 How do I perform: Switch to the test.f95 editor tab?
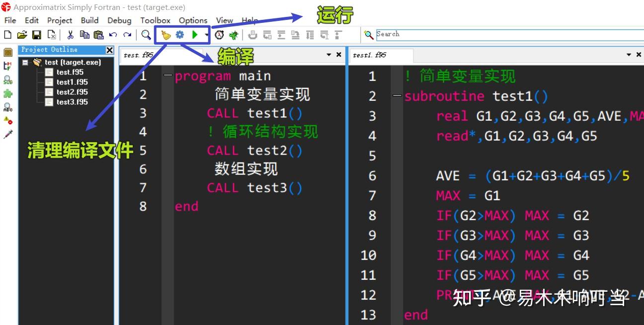point(139,55)
